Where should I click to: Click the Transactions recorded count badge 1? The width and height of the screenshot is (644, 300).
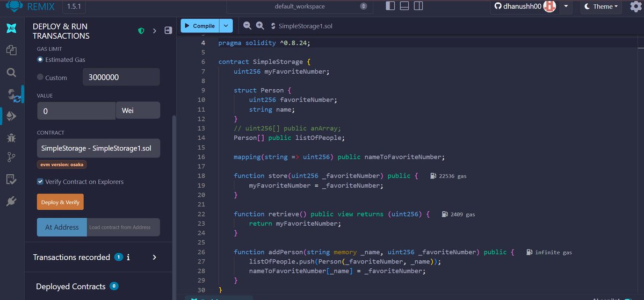pos(118,258)
